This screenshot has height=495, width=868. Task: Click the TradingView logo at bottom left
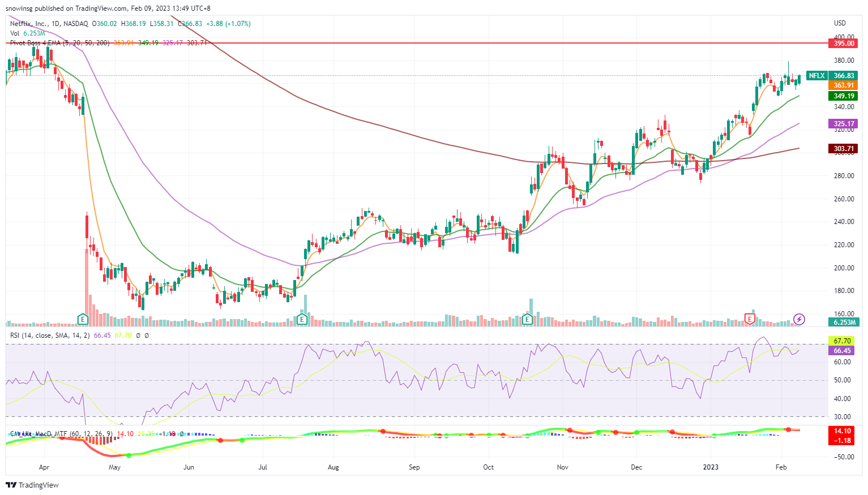tap(32, 485)
